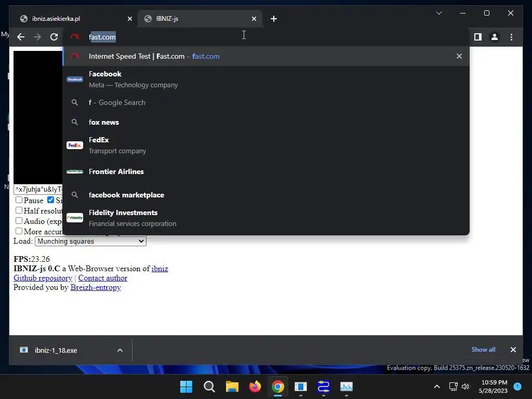Open Firefox from the taskbar
Screen dimensions: 532x399
coord(255,387)
